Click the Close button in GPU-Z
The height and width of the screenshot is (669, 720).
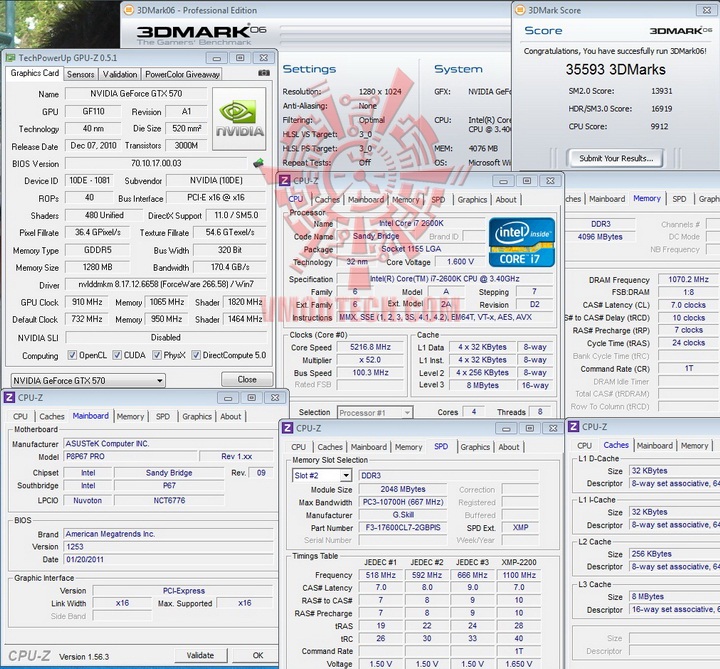pos(247,379)
